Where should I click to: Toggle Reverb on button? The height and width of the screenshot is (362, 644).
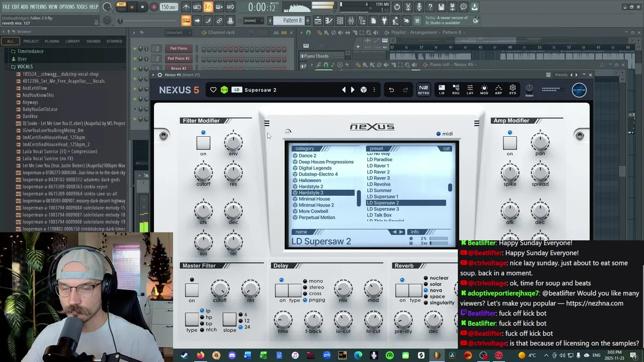(x=402, y=290)
